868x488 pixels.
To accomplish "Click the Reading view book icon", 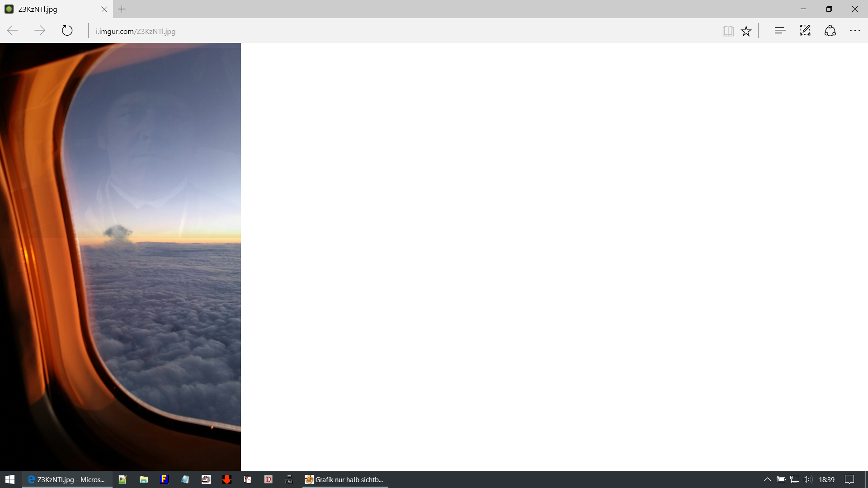I will (x=728, y=31).
